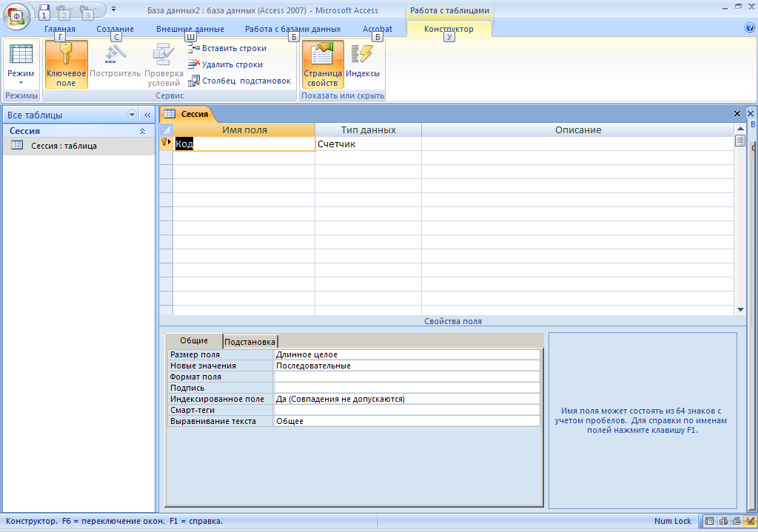Click the field grid scrollbar thumb
The height and width of the screenshot is (532, 758).
tap(740, 141)
